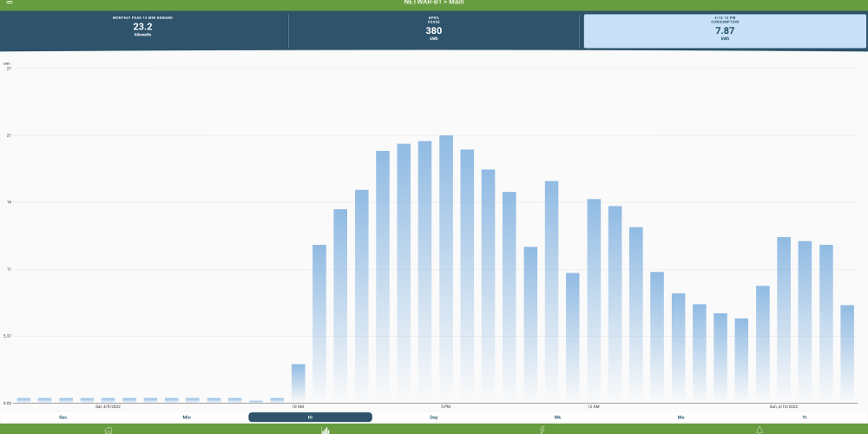
Task: Select the Mo interval tab
Action: [681, 418]
